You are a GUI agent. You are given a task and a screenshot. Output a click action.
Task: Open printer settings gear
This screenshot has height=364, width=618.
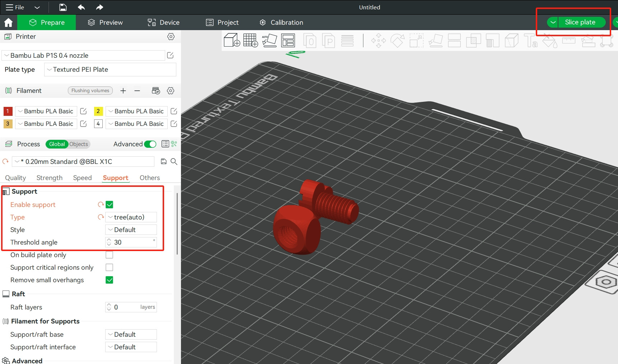pos(171,37)
